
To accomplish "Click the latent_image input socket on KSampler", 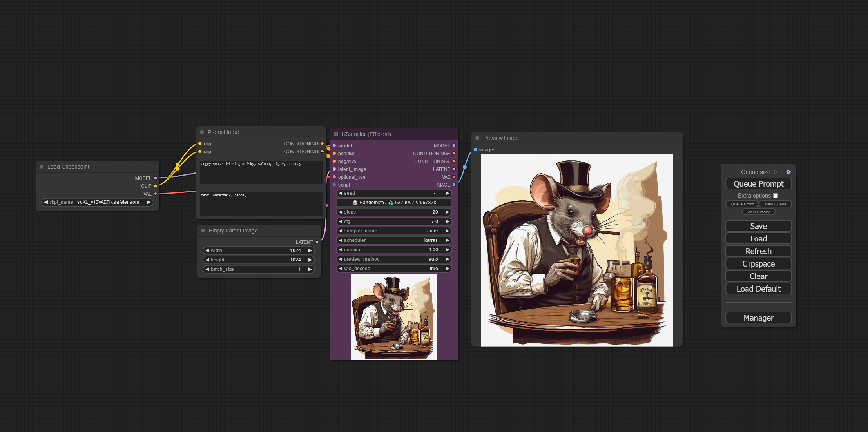I will 334,169.
